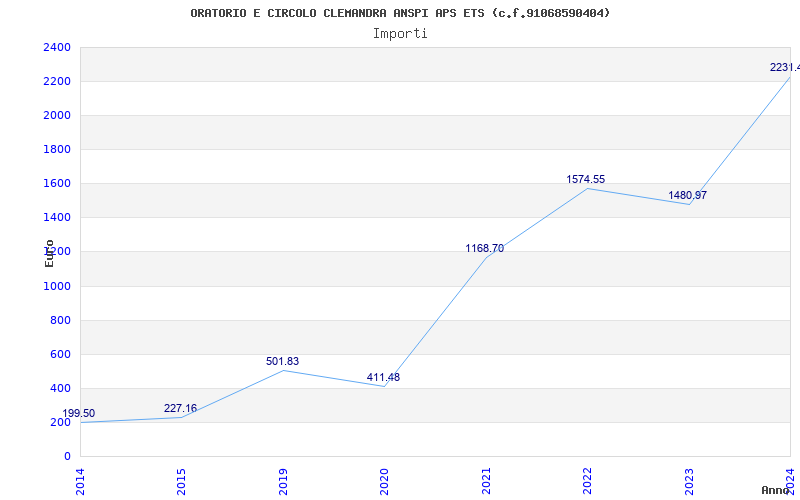The width and height of the screenshot is (800, 500).
Task: Select the 2000 y-axis tick label
Action: (57, 115)
